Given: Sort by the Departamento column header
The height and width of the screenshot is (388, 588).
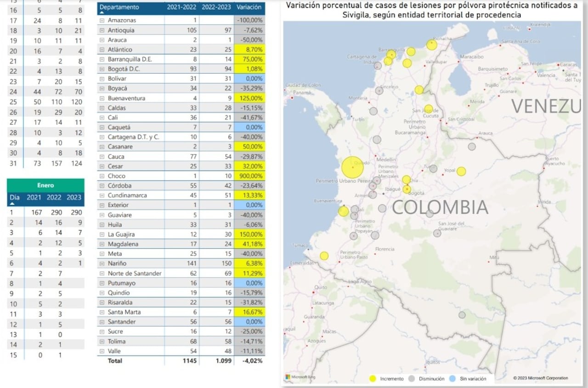Looking at the screenshot, I should click(119, 7).
